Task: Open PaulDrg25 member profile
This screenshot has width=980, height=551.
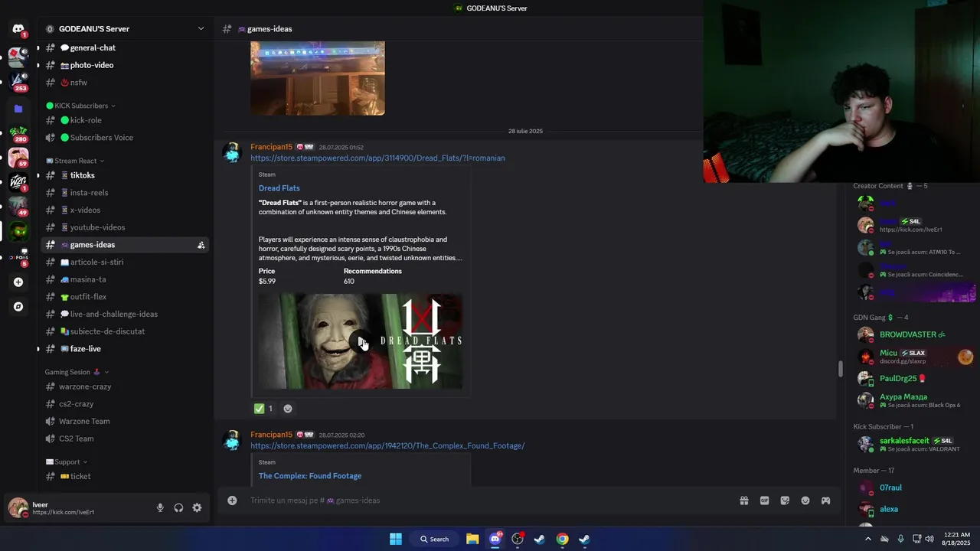Action: click(914, 378)
